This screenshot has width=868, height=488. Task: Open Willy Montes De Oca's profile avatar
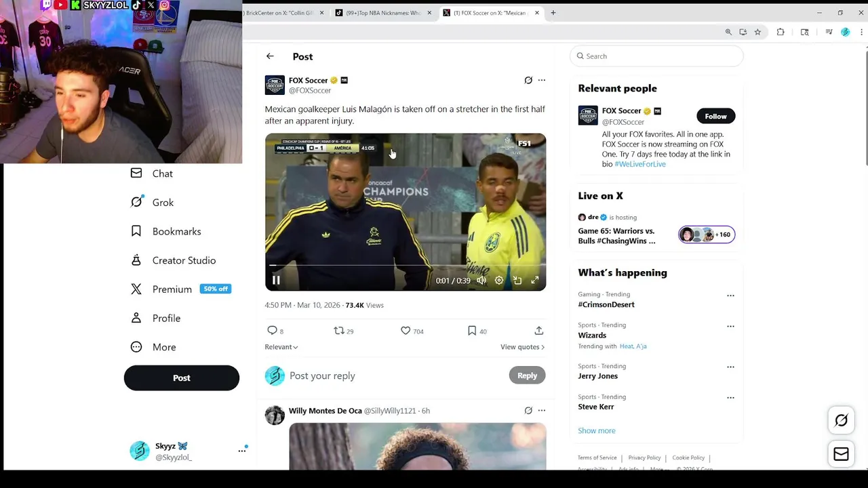click(275, 415)
